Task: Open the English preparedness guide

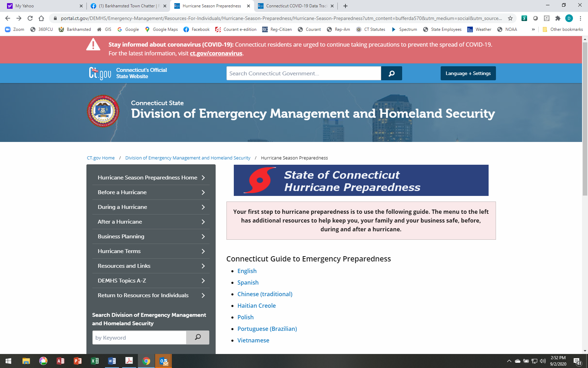Action: coord(247,271)
